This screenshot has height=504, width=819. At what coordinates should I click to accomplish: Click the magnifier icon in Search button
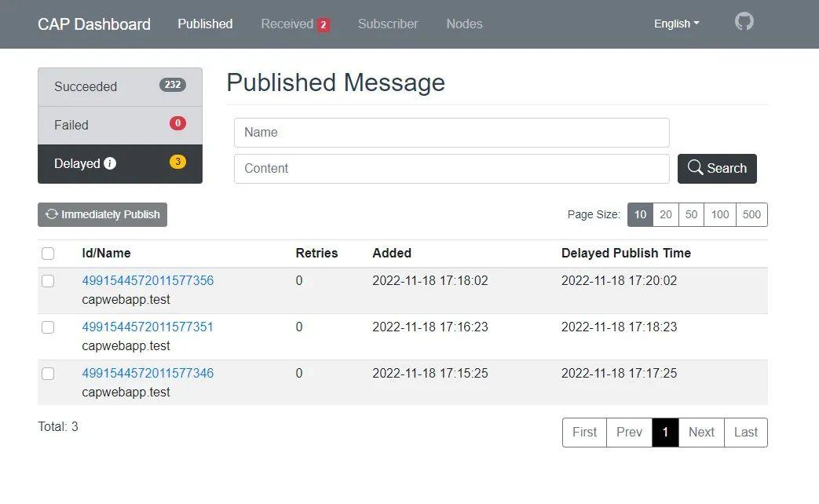[x=695, y=167]
